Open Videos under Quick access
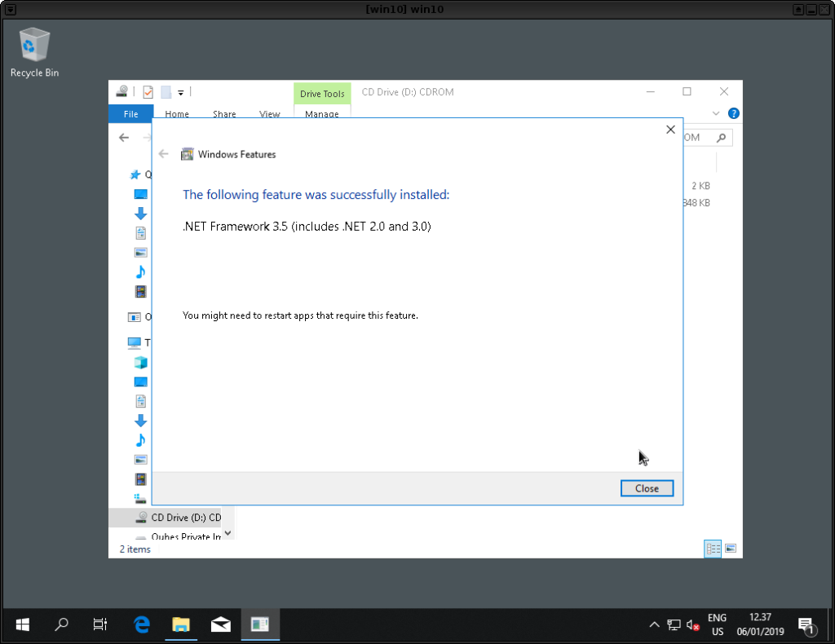The width and height of the screenshot is (835, 644). (x=140, y=292)
